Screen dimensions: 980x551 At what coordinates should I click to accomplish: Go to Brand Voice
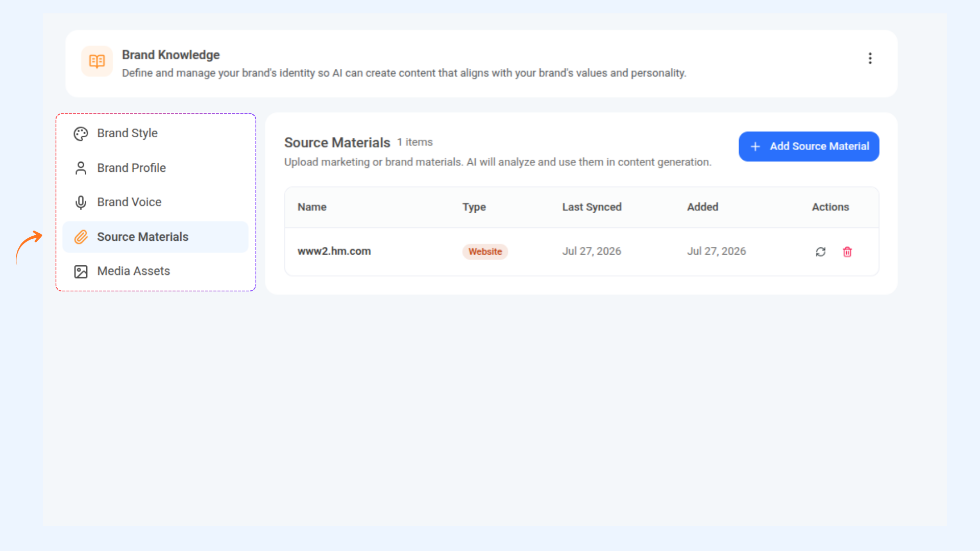pyautogui.click(x=155, y=202)
